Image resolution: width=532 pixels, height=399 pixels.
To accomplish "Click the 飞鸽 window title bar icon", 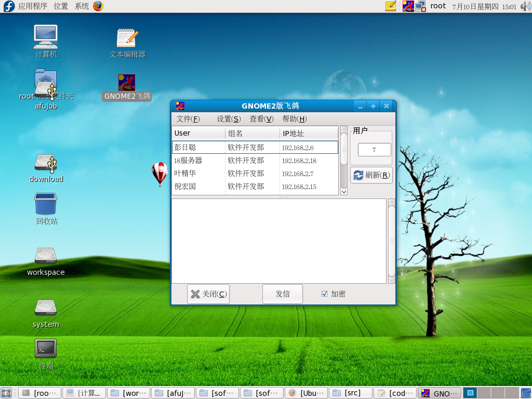I will coord(180,106).
